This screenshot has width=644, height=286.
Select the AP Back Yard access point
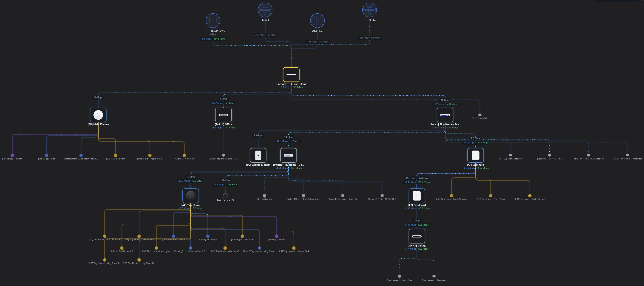[475, 155]
